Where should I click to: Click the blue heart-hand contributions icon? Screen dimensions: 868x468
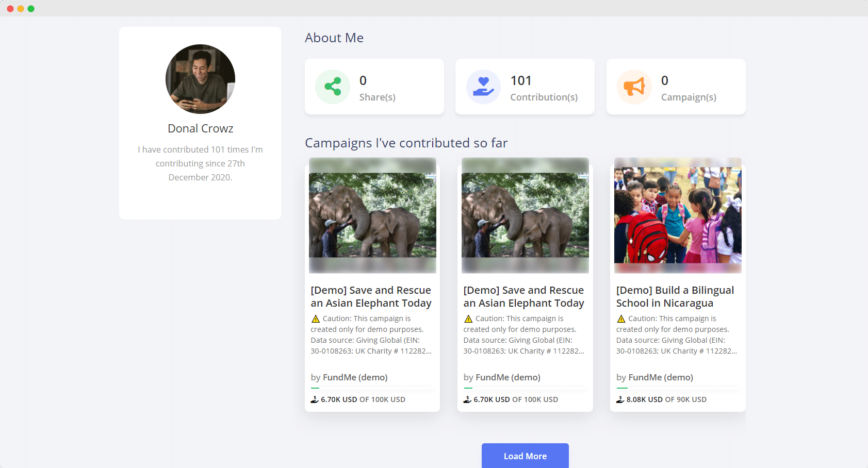pyautogui.click(x=483, y=87)
